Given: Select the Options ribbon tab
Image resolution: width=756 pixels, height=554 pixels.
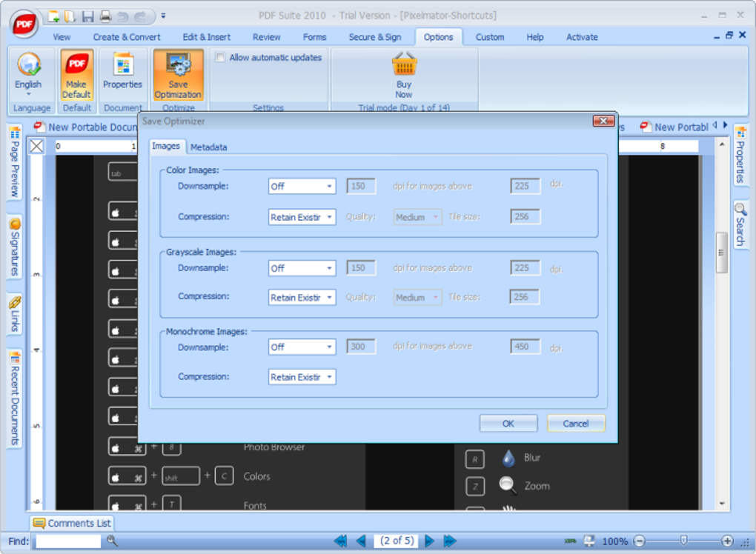Looking at the screenshot, I should tap(438, 37).
